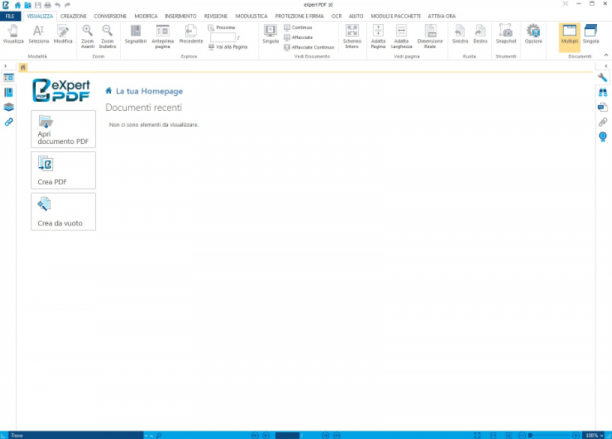The image size is (612, 439).
Task: Open the Segnalibri bookmarks panel
Action: 135,34
